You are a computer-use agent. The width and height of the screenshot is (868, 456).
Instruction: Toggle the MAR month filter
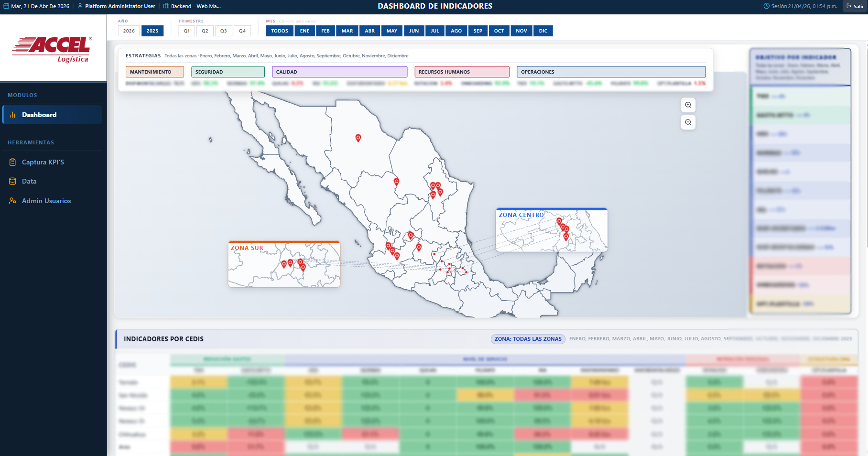tap(347, 31)
